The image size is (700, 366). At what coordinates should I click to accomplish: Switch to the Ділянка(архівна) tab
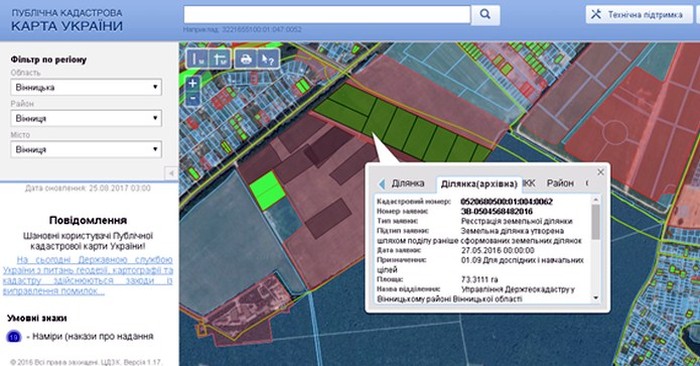tap(479, 184)
